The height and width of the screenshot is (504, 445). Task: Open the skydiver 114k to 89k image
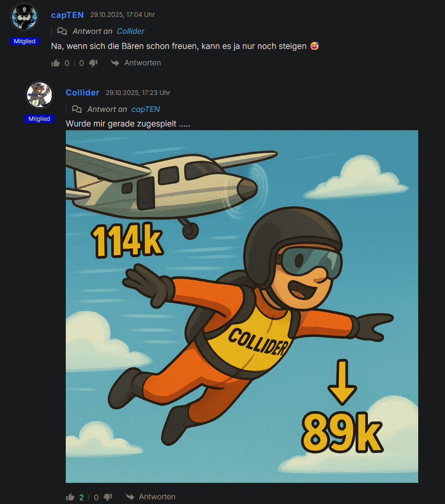click(x=242, y=306)
